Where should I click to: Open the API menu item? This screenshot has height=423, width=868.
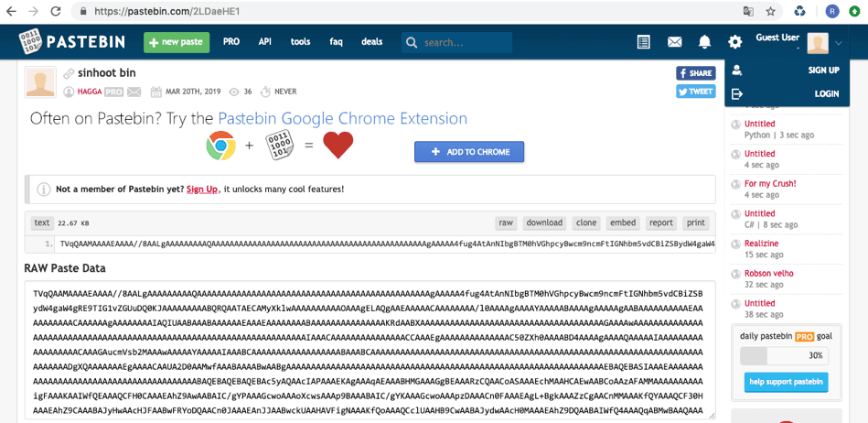pos(264,41)
